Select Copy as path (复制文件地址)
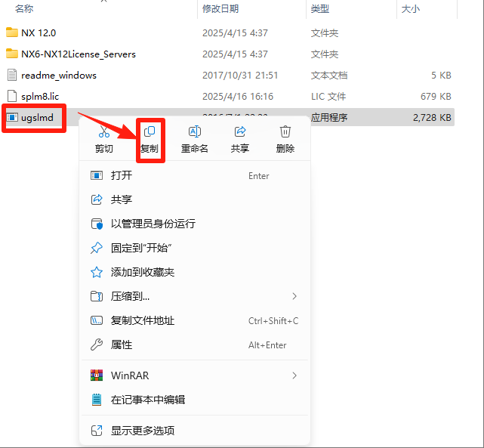 (x=142, y=320)
